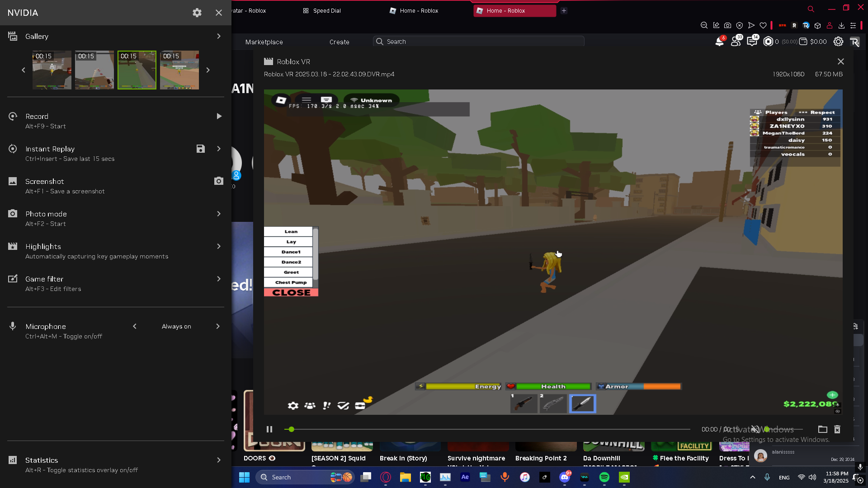Open After Effects from the taskbar
The width and height of the screenshot is (868, 488).
465,477
